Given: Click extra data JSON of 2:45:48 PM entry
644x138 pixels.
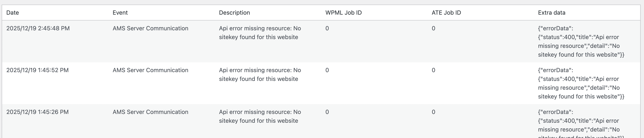Looking at the screenshot, I should pyautogui.click(x=581, y=41).
